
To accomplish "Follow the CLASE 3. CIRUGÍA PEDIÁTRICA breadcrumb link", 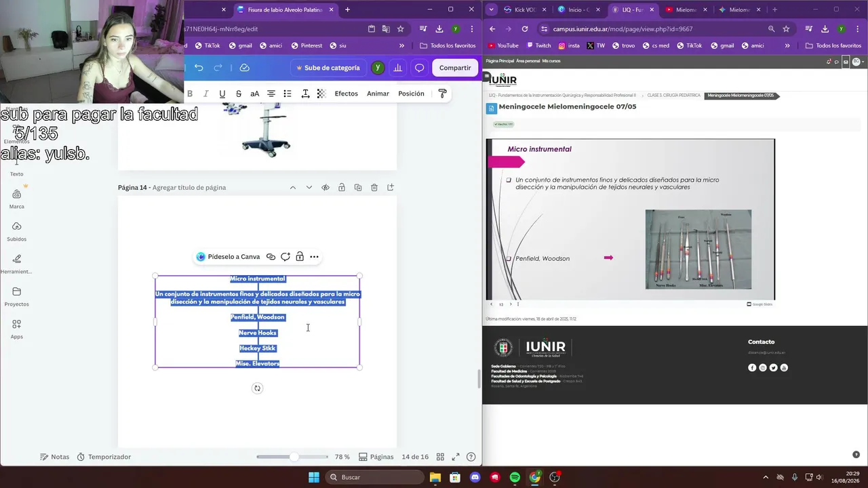I will pos(673,96).
